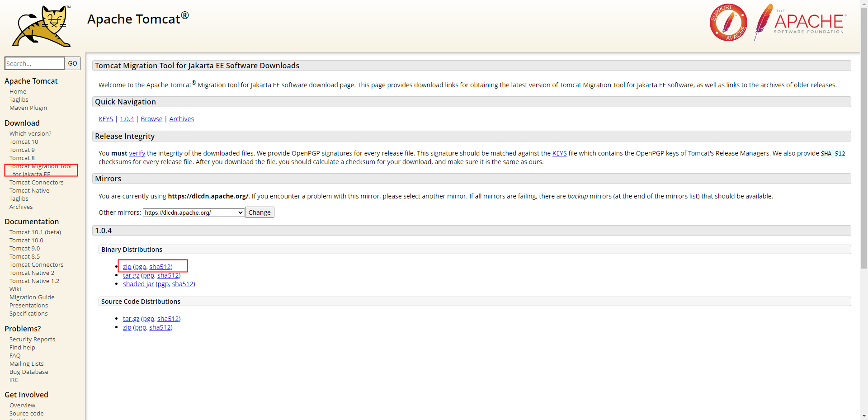868x420 pixels.
Task: Select Tomcat 9 download page
Action: point(22,150)
